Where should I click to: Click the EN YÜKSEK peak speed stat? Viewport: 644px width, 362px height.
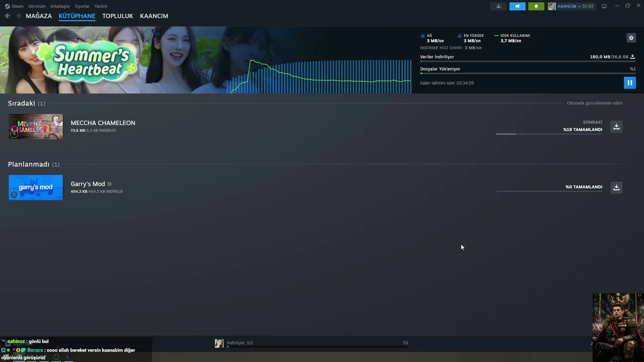tap(471, 38)
